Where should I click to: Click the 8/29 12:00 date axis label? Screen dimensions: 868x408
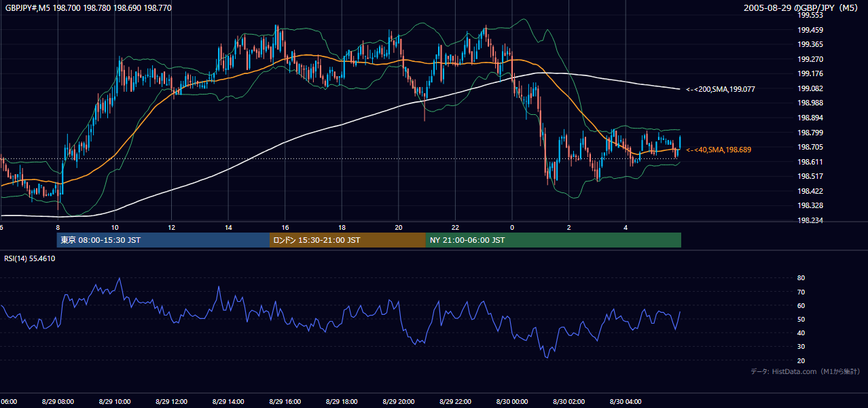[172, 402]
